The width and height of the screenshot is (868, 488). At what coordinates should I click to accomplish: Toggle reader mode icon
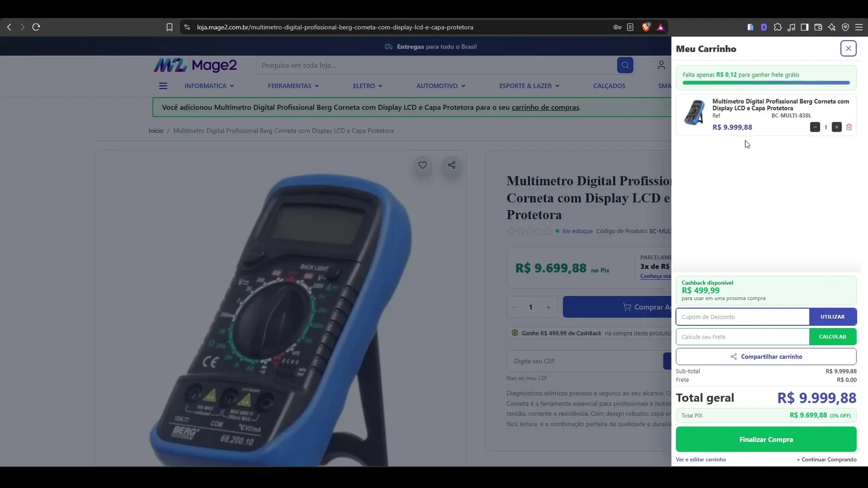coord(630,27)
